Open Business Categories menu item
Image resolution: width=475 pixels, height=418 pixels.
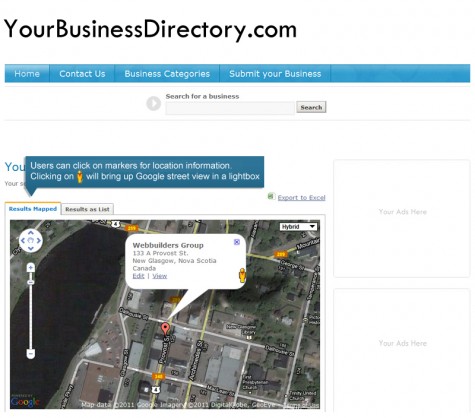(x=167, y=74)
